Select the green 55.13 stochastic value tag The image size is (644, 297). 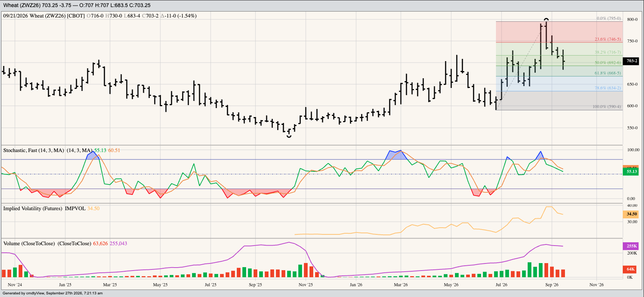631,171
